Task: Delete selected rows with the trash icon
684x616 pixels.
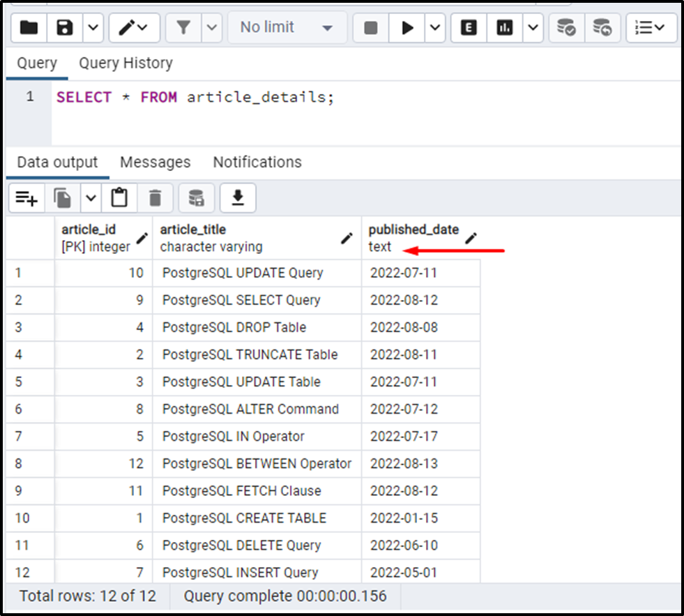Action: coord(155,197)
